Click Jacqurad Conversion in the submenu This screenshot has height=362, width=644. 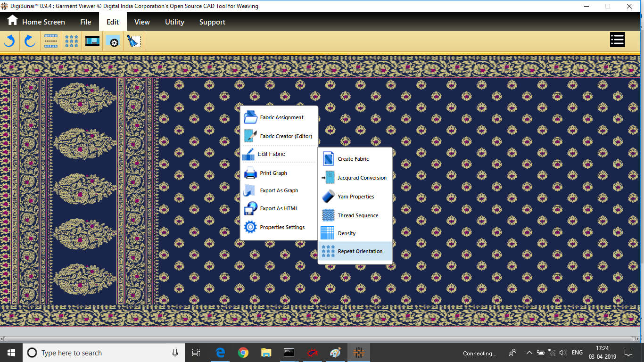pos(362,178)
